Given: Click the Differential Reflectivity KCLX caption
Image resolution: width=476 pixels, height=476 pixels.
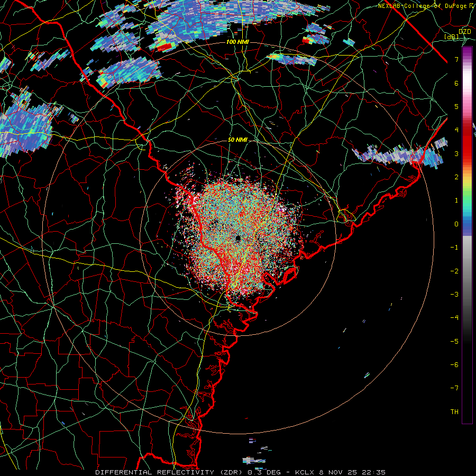Looking at the screenshot, I should click(241, 472).
